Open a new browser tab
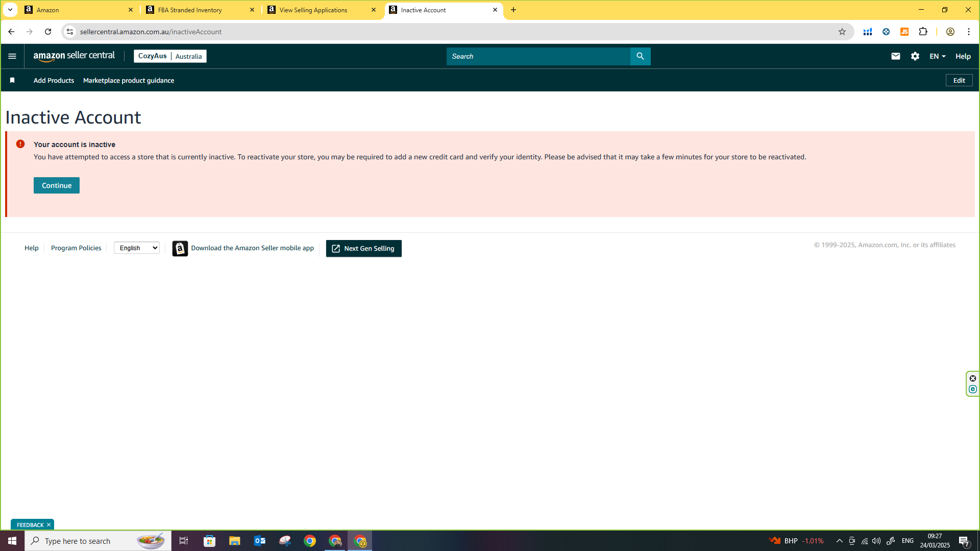Viewport: 980px width, 551px height. click(513, 10)
